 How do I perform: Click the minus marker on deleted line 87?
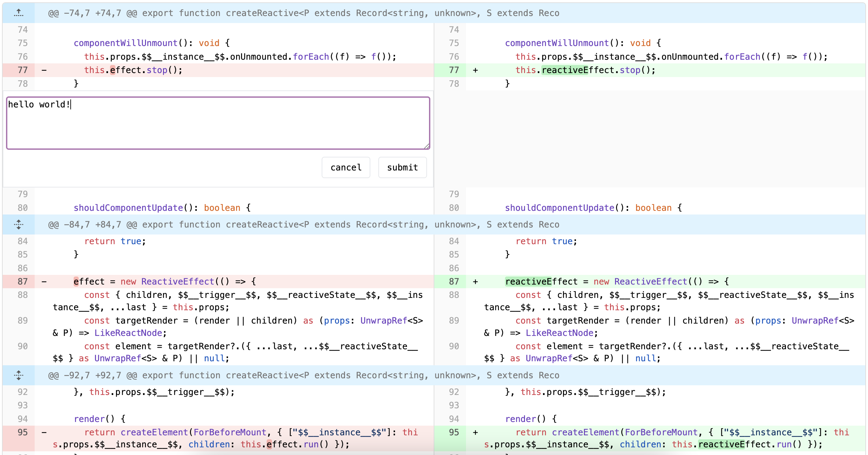(44, 282)
